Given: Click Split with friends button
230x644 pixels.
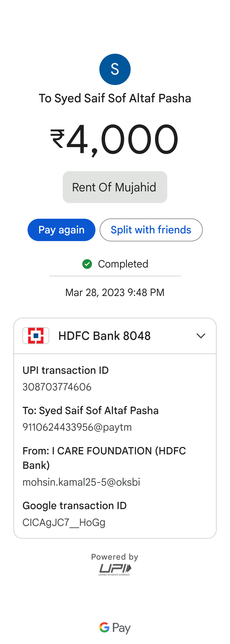Looking at the screenshot, I should point(151,230).
